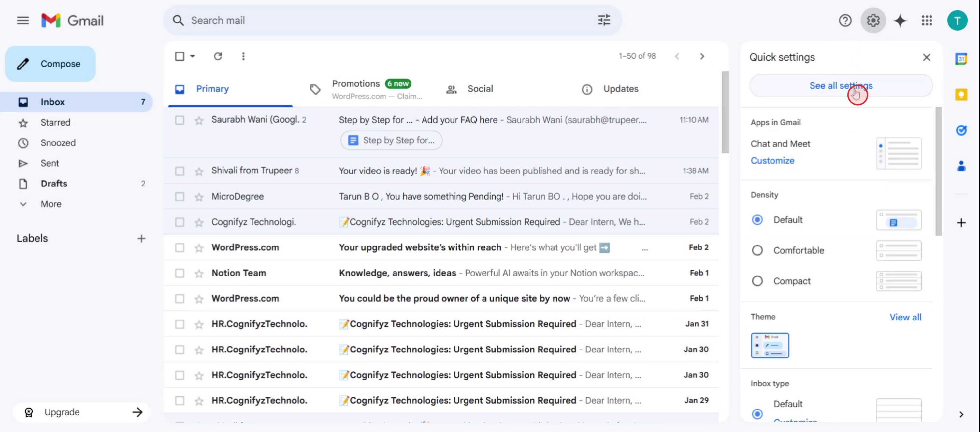Viewport: 980px width, 432px height.
Task: Choose Comfortable density option
Action: click(x=757, y=250)
